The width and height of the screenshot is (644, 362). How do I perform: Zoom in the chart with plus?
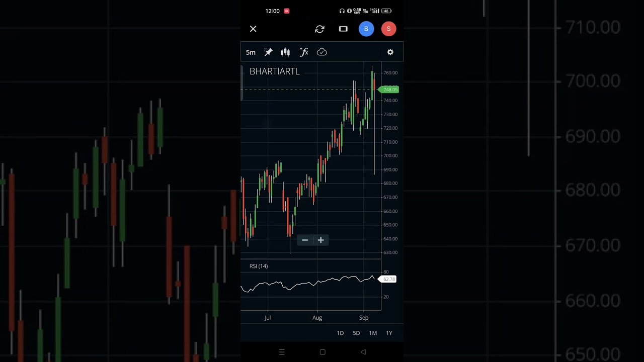click(x=320, y=240)
